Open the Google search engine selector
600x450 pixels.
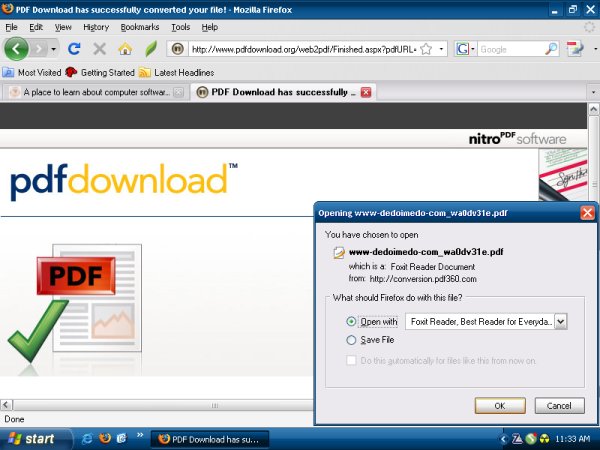click(465, 49)
